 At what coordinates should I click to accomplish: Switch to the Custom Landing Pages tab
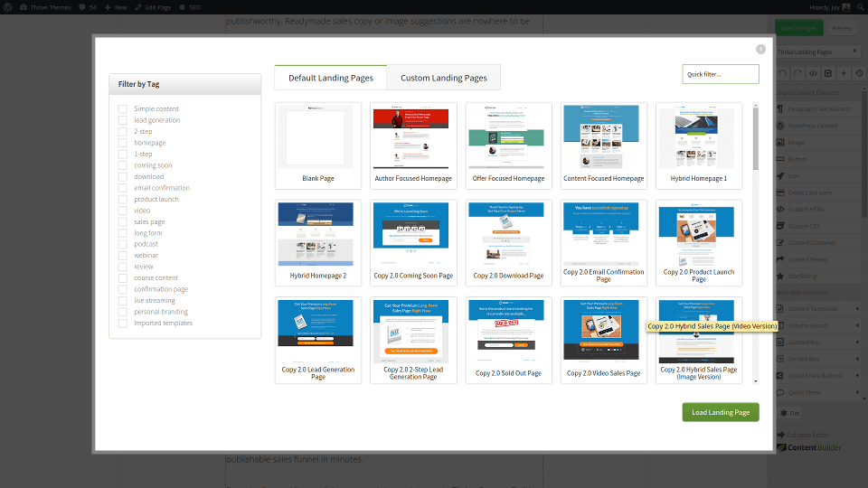coord(443,78)
